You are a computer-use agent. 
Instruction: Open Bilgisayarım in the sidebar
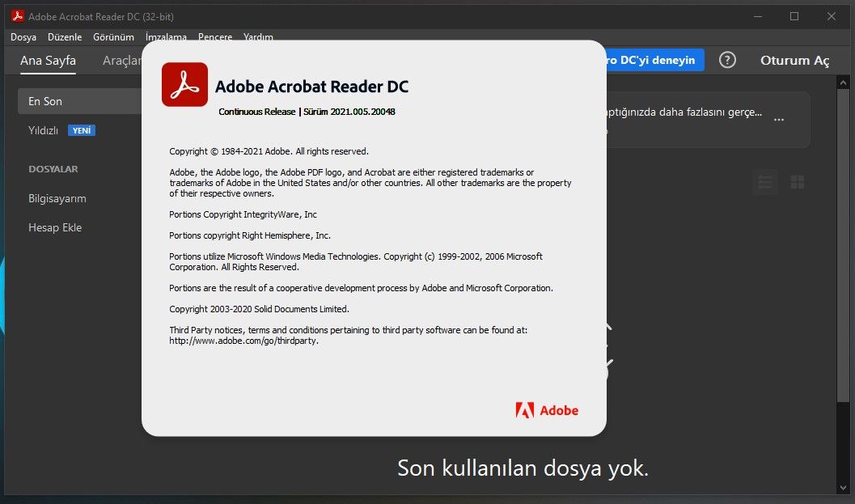tap(57, 198)
